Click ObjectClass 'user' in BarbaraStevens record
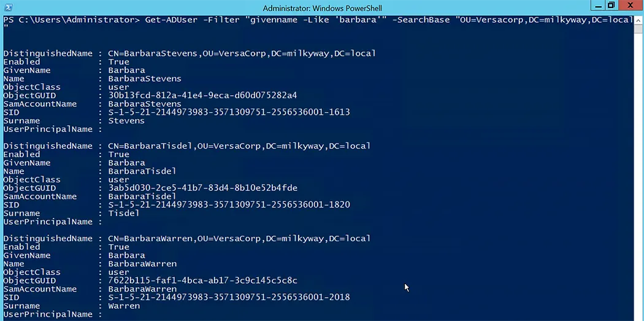The height and width of the screenshot is (321, 644). pyautogui.click(x=119, y=87)
